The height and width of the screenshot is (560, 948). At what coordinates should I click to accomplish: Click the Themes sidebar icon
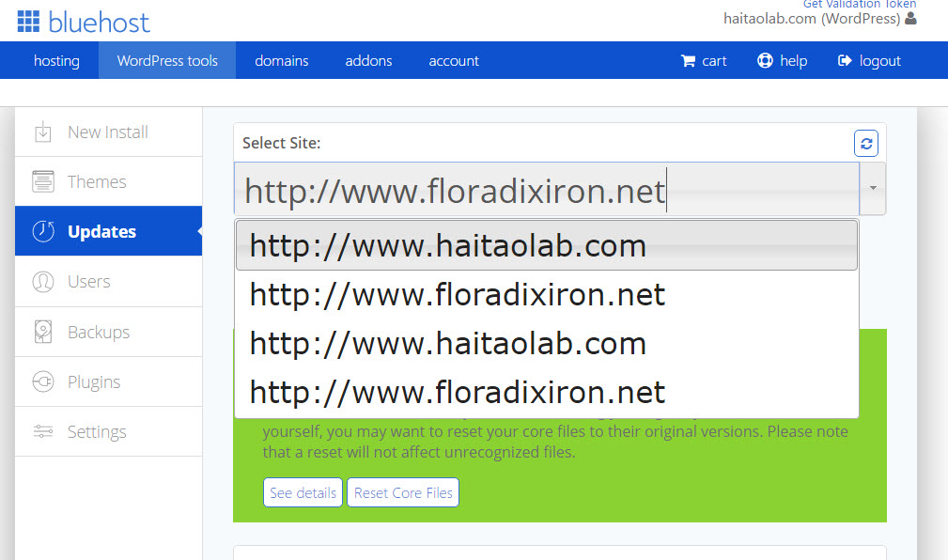43,182
